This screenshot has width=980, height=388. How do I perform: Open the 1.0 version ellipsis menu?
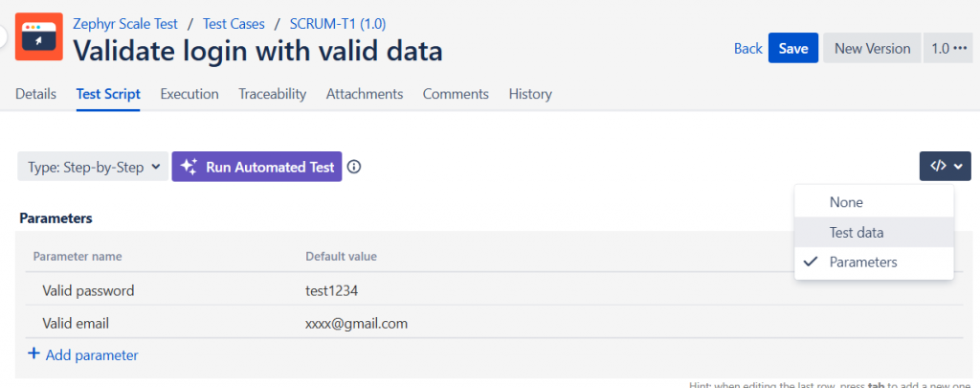click(948, 48)
